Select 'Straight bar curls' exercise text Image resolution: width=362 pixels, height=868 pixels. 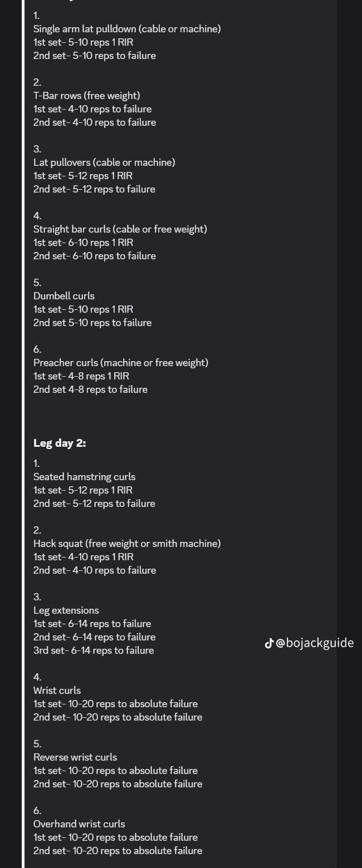[120, 229]
